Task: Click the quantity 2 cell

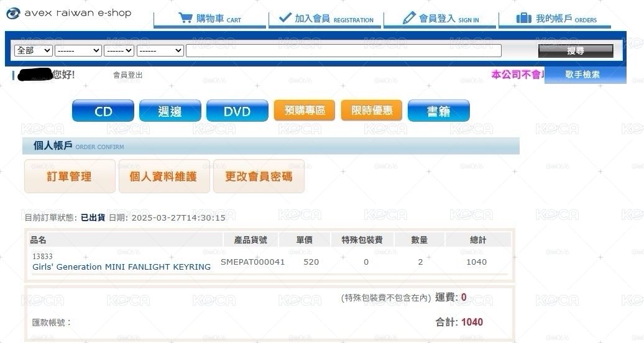Action: 420,262
